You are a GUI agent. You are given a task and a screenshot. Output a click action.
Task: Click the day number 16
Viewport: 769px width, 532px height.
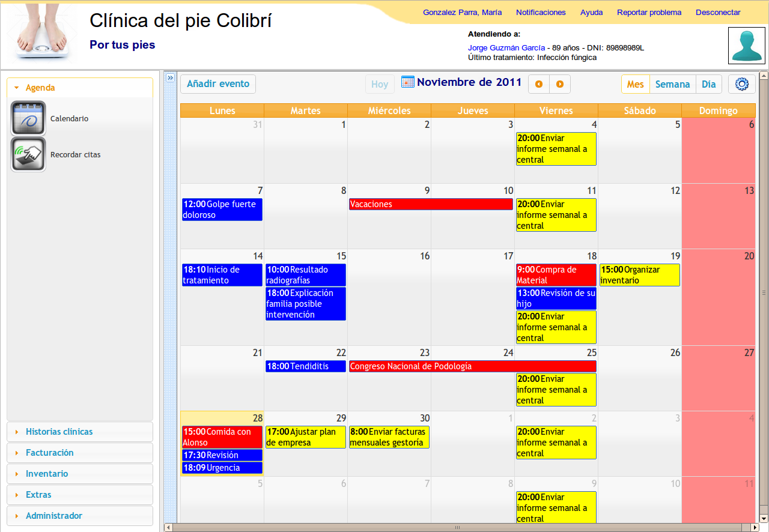tap(425, 256)
